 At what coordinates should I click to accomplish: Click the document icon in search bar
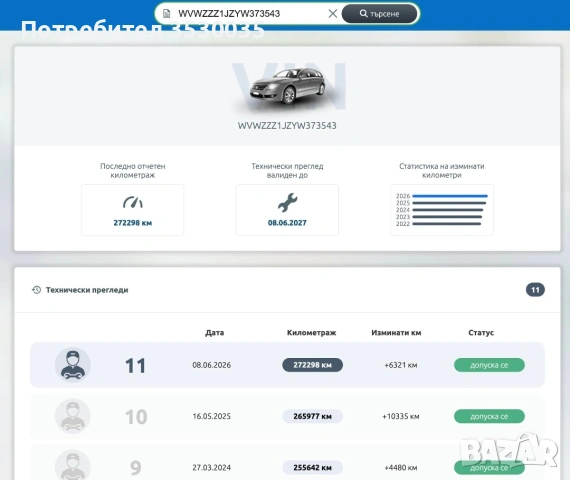pos(166,14)
